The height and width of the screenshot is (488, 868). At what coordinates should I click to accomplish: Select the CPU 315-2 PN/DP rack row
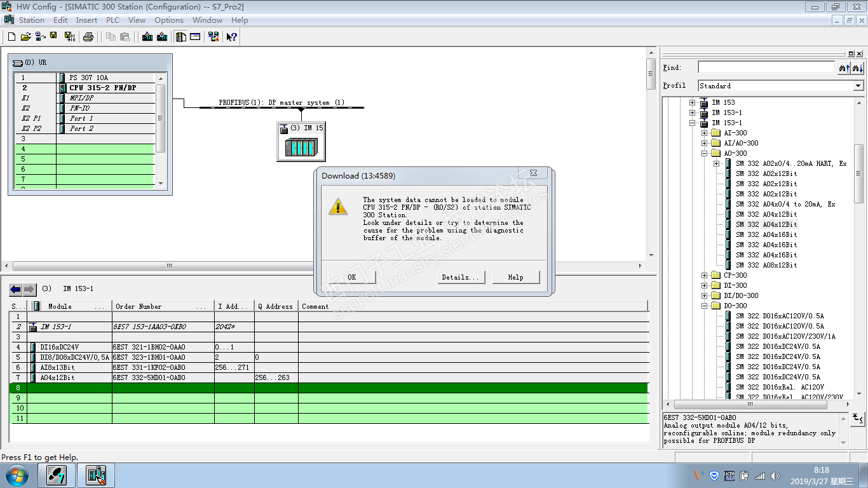point(85,88)
